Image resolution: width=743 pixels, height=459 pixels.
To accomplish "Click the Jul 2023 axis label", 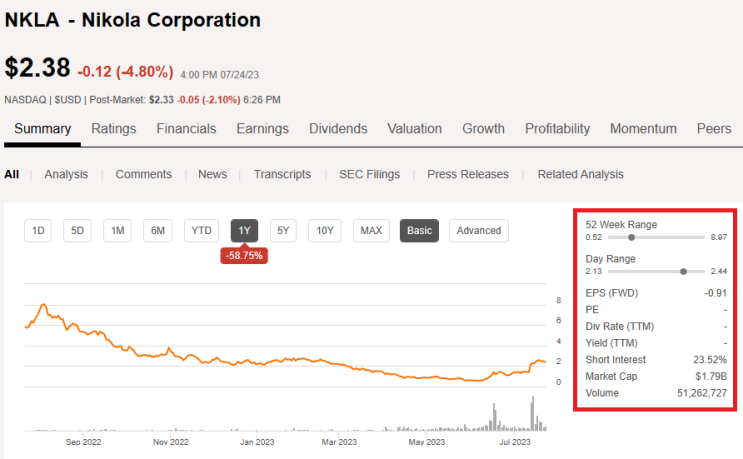I will point(515,442).
